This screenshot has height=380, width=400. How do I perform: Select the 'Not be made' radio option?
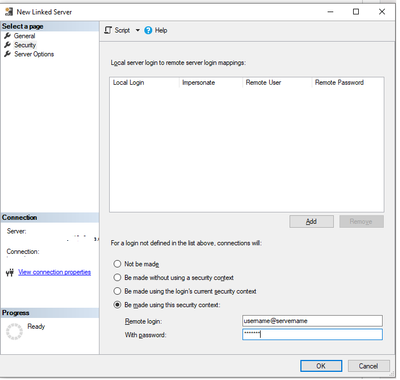pyautogui.click(x=117, y=264)
